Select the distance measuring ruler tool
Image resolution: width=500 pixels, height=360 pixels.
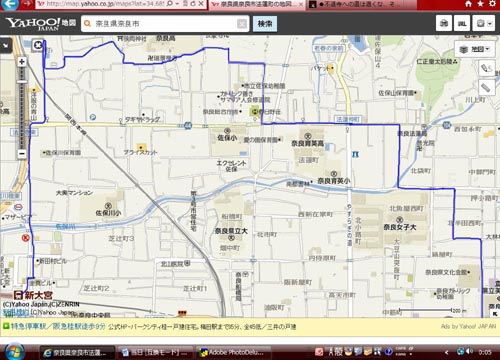[x=486, y=88]
